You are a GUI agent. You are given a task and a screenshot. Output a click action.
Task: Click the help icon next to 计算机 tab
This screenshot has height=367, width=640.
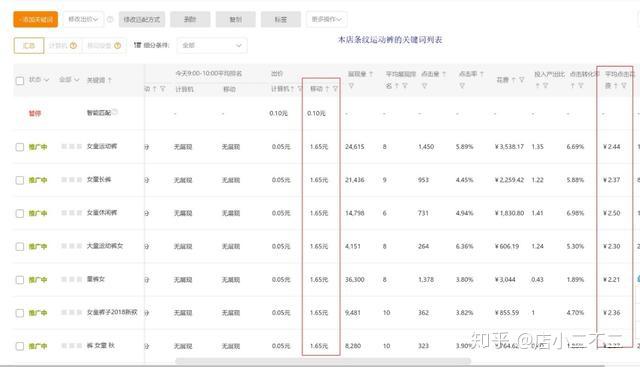coord(73,45)
